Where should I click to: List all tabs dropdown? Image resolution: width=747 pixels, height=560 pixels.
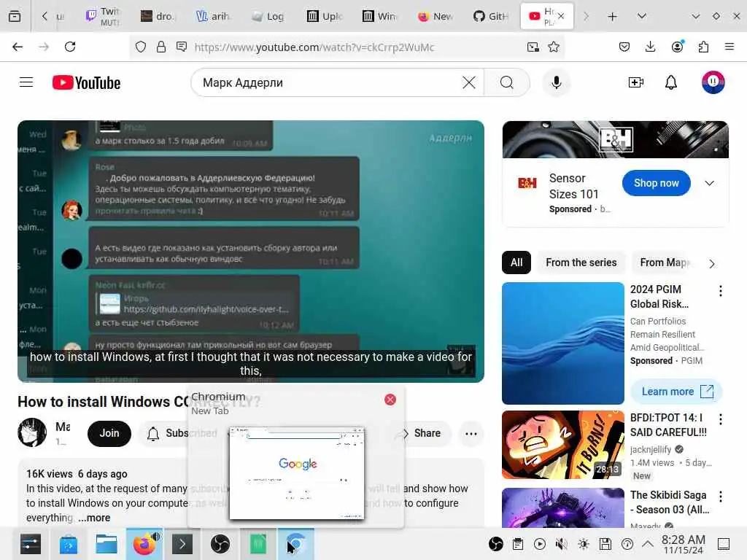tap(642, 16)
